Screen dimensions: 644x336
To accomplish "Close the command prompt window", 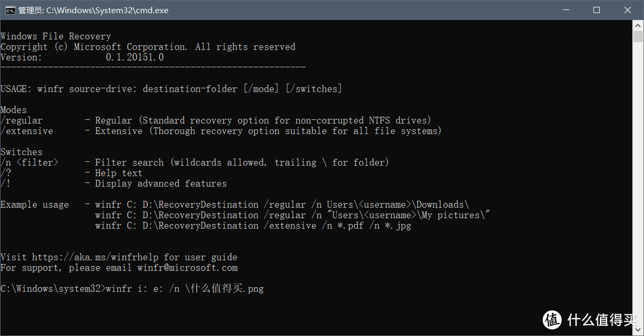I will (627, 10).
